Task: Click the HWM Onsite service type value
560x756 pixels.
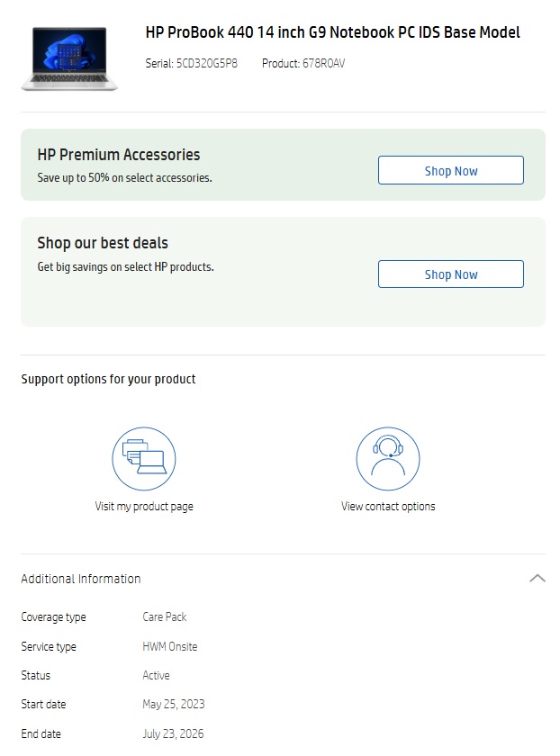Action: pyautogui.click(x=170, y=646)
